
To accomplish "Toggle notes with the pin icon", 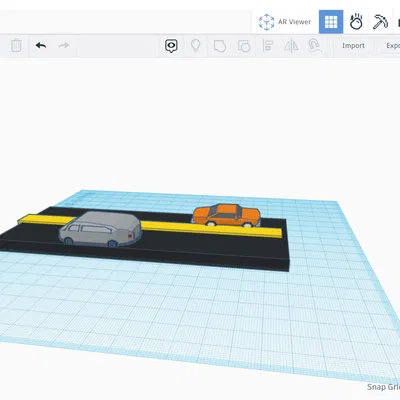I will coord(195,46).
